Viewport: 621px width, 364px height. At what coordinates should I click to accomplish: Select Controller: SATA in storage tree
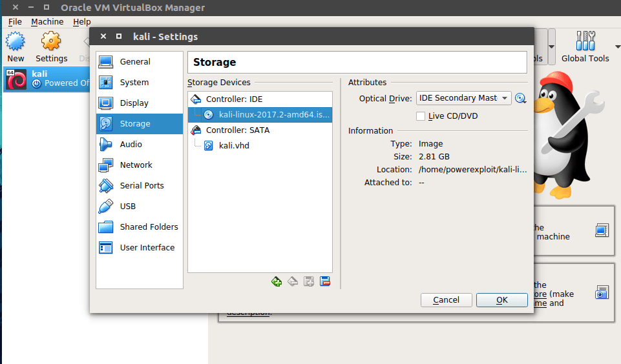[260, 130]
